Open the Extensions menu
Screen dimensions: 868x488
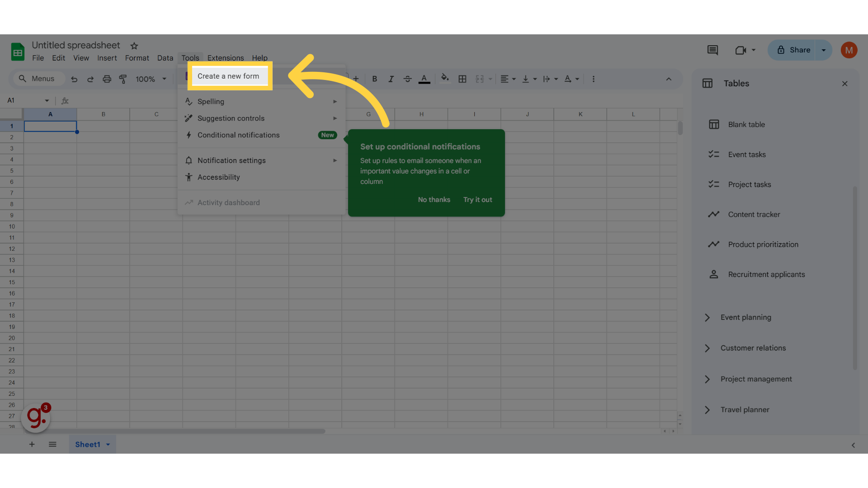coord(226,58)
